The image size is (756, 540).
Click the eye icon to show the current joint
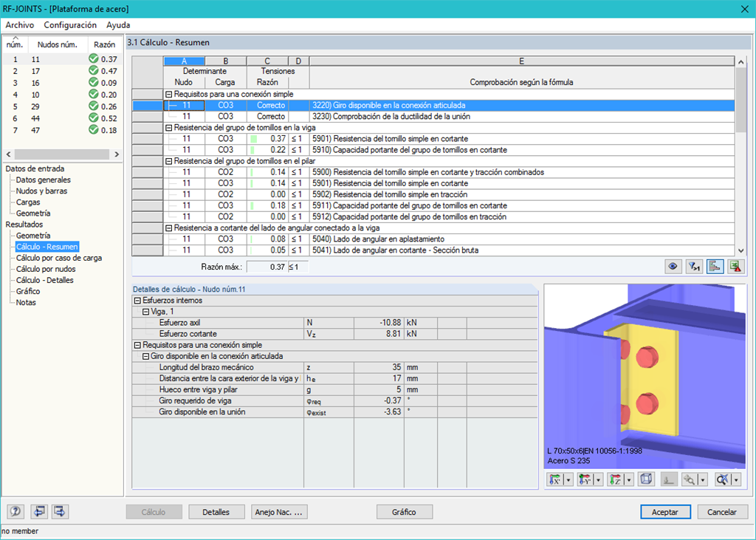click(x=673, y=267)
